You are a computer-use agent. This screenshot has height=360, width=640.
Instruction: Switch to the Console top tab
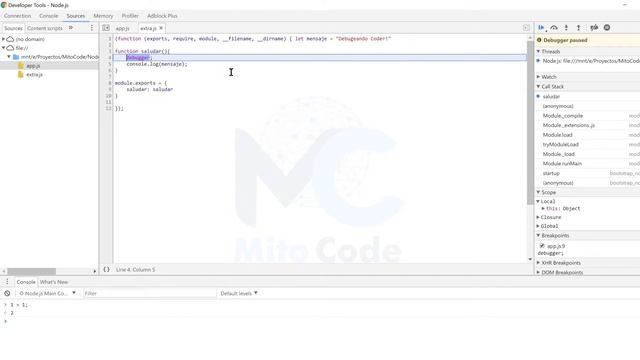tap(49, 16)
